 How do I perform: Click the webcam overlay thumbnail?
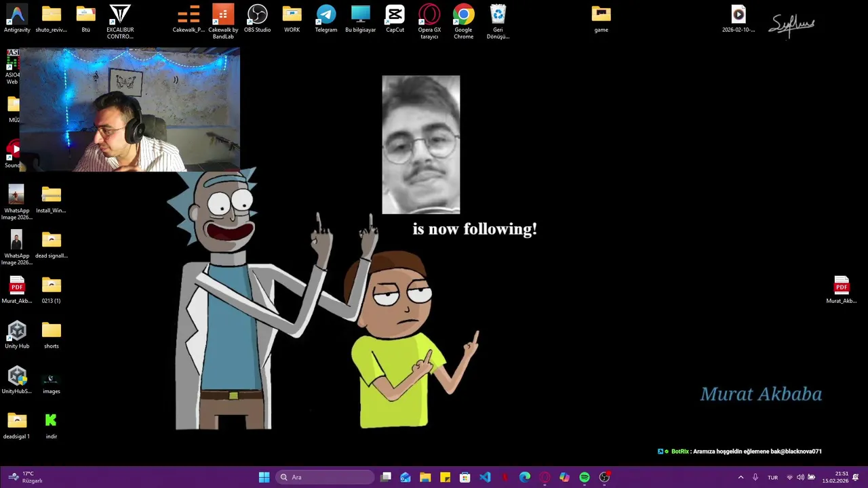click(130, 109)
